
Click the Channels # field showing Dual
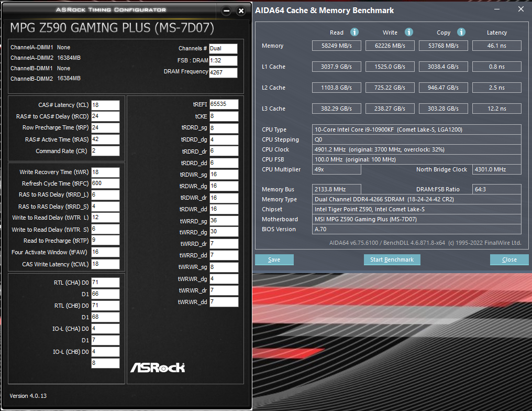click(223, 49)
